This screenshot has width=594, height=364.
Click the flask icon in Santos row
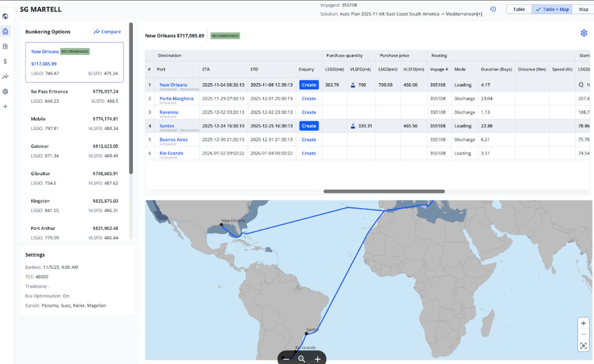(x=353, y=126)
